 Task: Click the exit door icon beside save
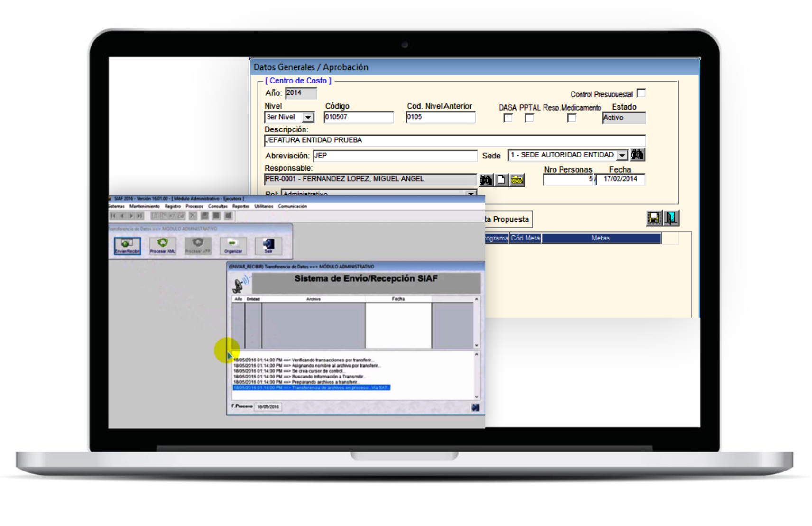coord(671,218)
